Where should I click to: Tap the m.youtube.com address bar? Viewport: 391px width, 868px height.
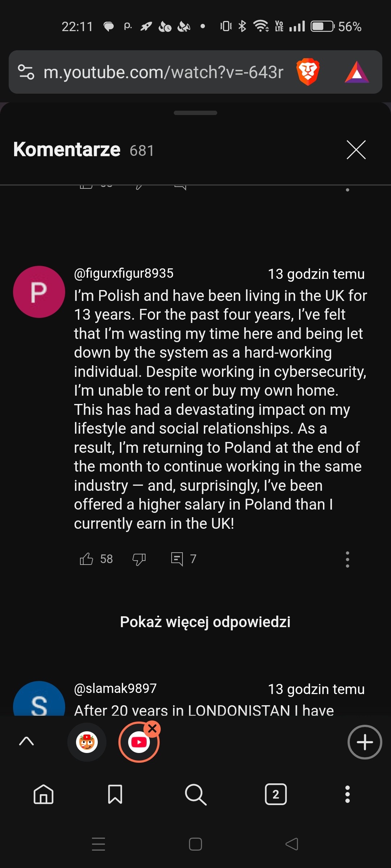tap(163, 72)
